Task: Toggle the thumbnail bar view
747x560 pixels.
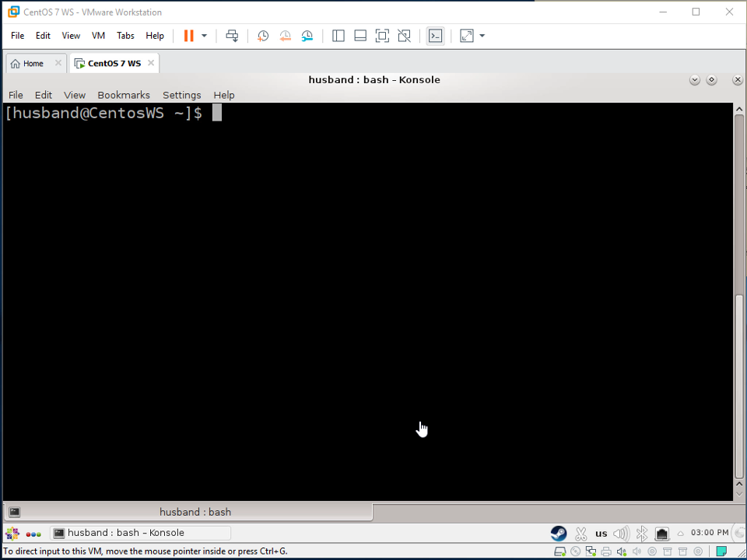Action: click(x=360, y=36)
